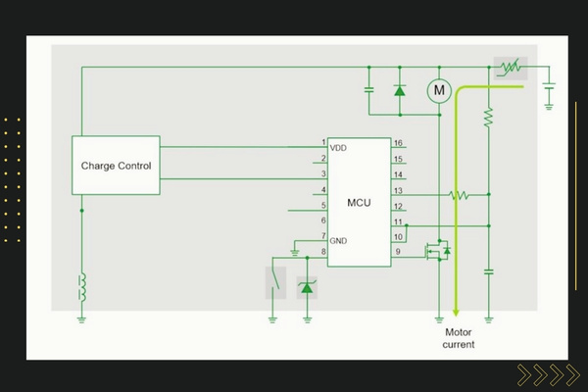Screen dimensions: 588x392
Task: Select the MCU chip label
Action: (x=359, y=203)
